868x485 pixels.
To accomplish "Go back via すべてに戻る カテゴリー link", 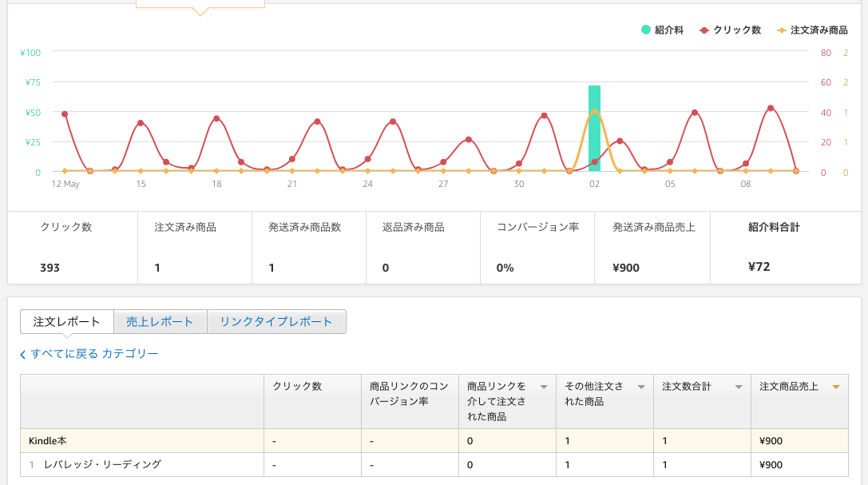I will 95,354.
